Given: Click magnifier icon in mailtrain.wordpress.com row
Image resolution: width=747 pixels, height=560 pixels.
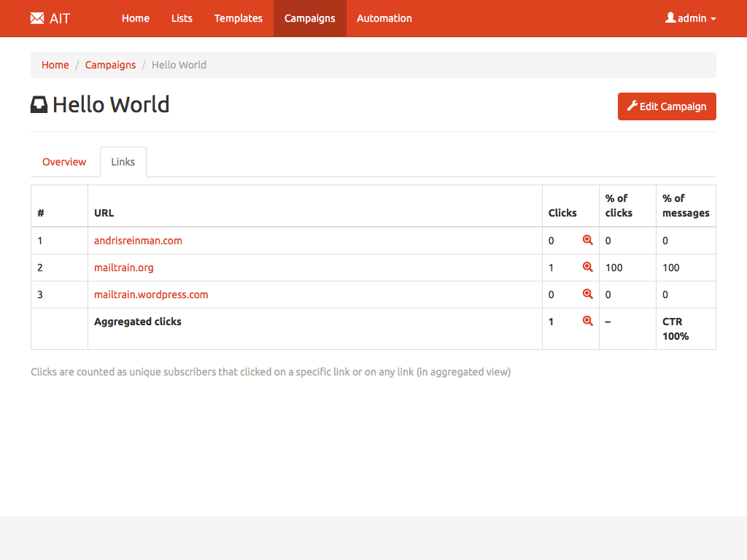Looking at the screenshot, I should 587,294.
